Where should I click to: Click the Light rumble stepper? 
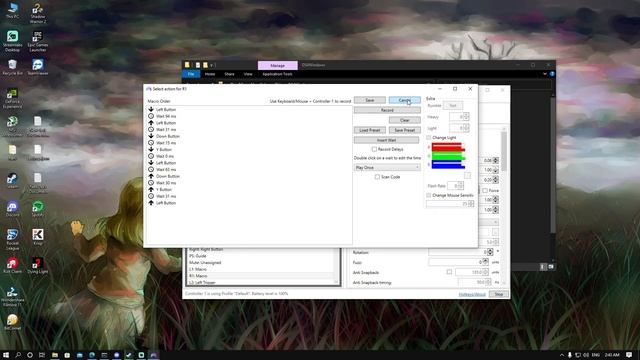466,128
